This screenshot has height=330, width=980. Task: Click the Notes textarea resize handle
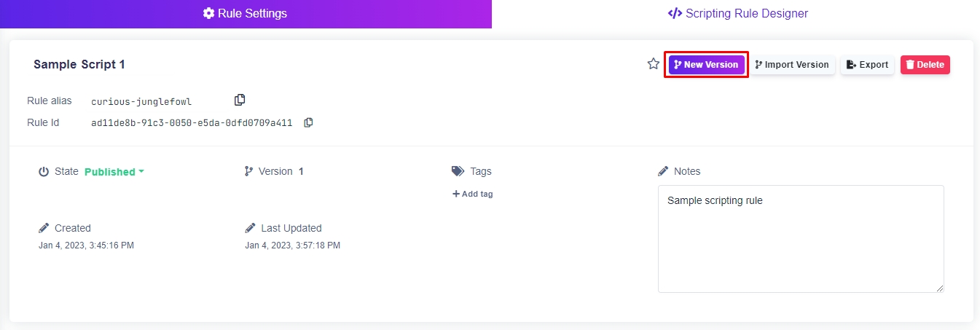(939, 288)
